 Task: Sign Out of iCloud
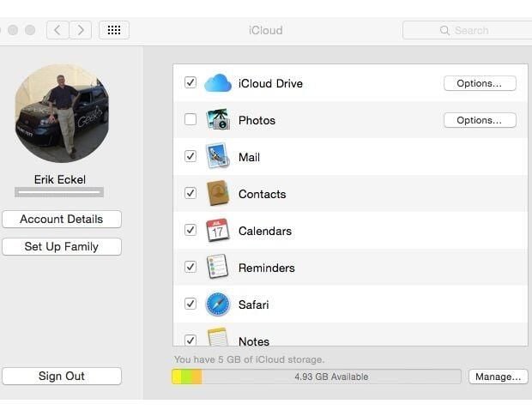(x=62, y=376)
